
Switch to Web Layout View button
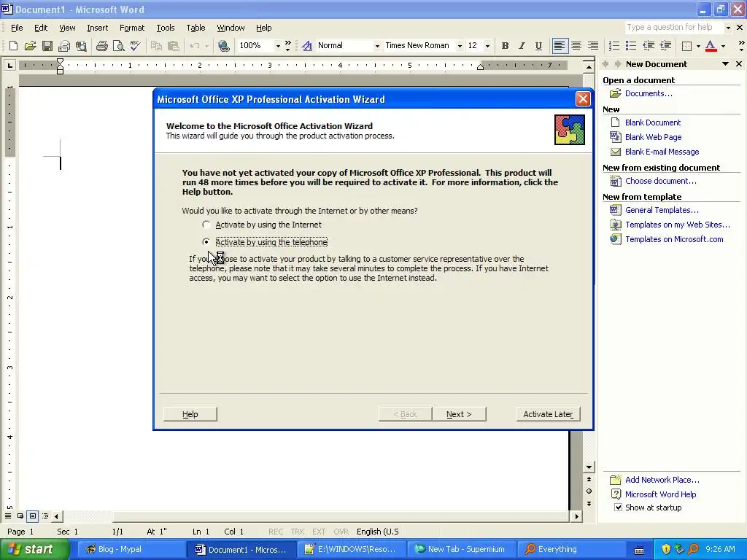pyautogui.click(x=20, y=516)
